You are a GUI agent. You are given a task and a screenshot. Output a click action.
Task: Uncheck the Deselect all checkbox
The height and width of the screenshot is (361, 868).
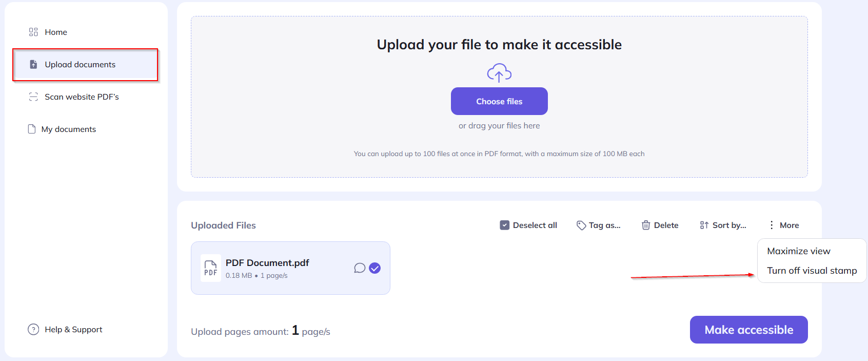click(x=505, y=225)
